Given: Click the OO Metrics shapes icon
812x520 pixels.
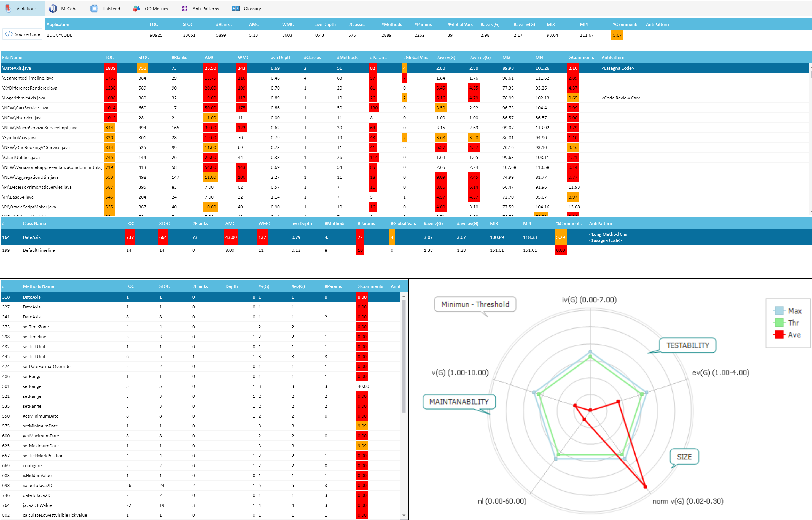Looking at the screenshot, I should click(x=136, y=9).
